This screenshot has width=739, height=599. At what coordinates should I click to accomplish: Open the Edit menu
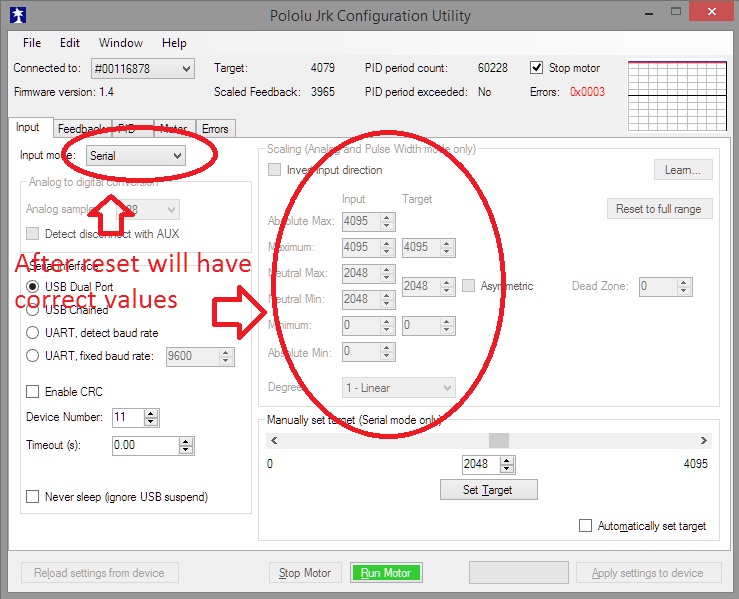pos(69,43)
